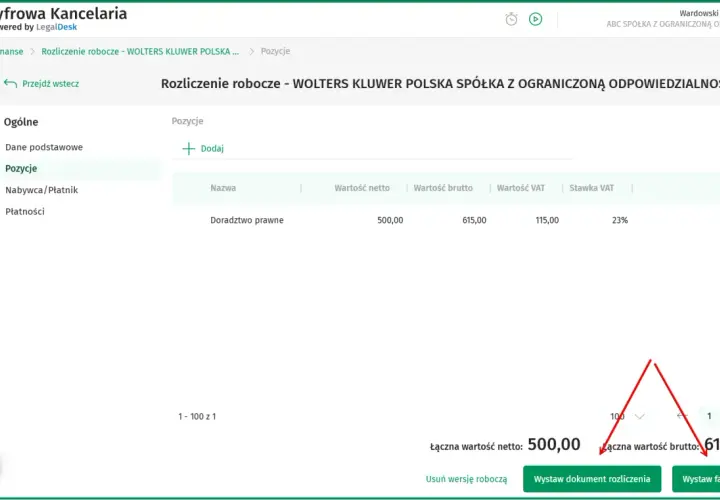Sort by Wartość netto column header
Viewport: 720px width, 500px height.
[362, 188]
